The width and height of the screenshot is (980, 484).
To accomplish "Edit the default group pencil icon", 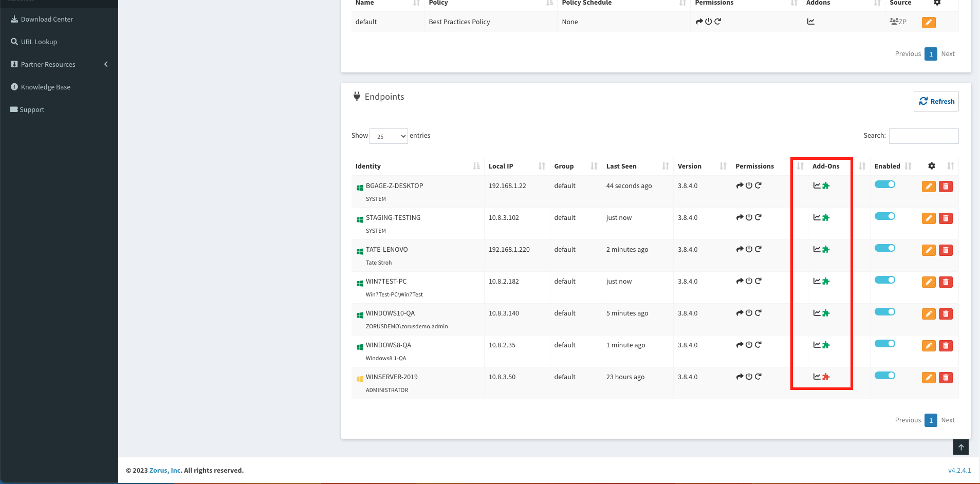I will click(x=928, y=23).
